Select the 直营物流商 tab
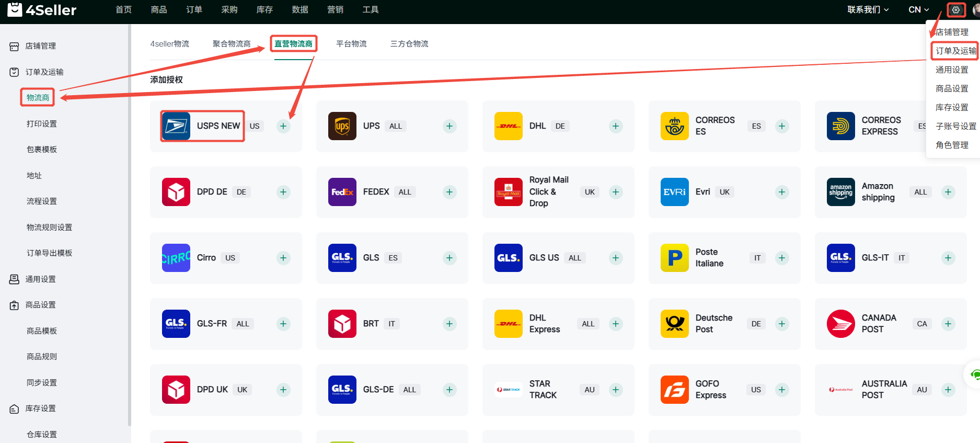This screenshot has width=980, height=443. [293, 44]
